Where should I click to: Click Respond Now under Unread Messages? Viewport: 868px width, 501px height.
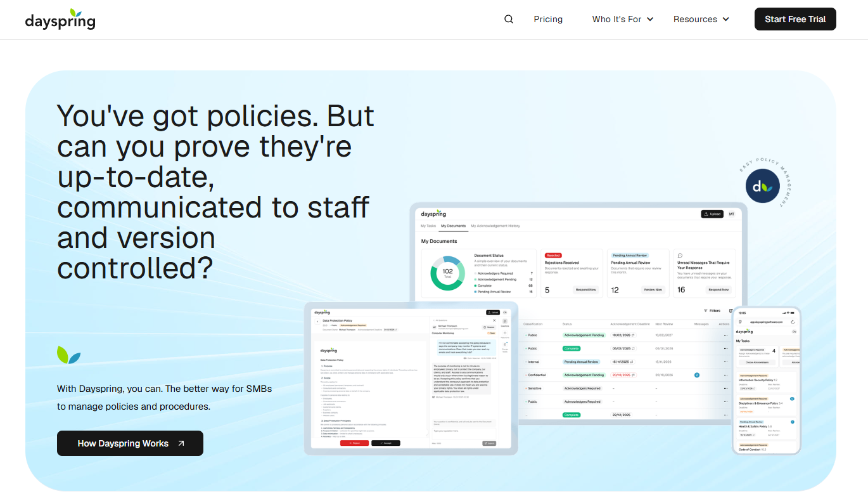[x=718, y=290]
